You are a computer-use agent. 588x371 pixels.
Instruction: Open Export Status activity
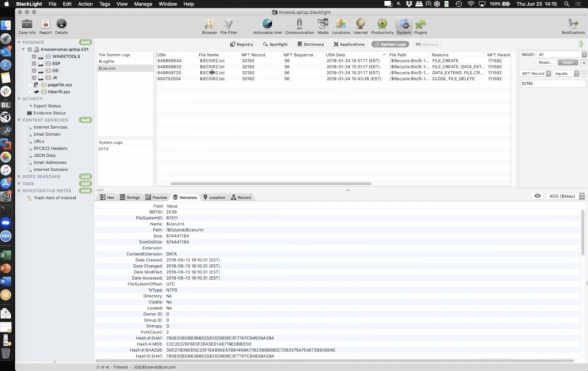[47, 106]
